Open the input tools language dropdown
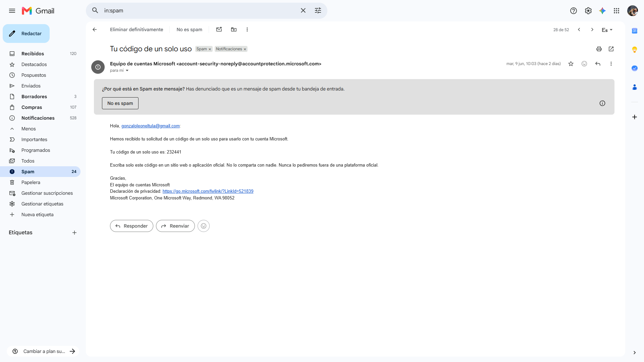The width and height of the screenshot is (644, 362). coord(607,30)
